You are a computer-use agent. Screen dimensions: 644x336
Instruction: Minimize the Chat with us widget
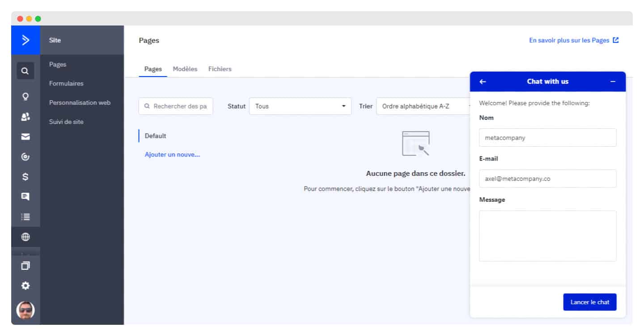click(613, 81)
